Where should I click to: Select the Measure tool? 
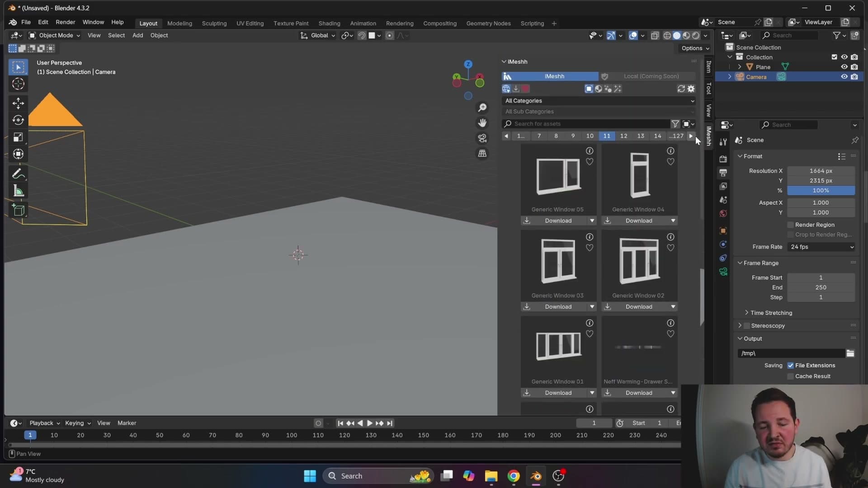18,191
